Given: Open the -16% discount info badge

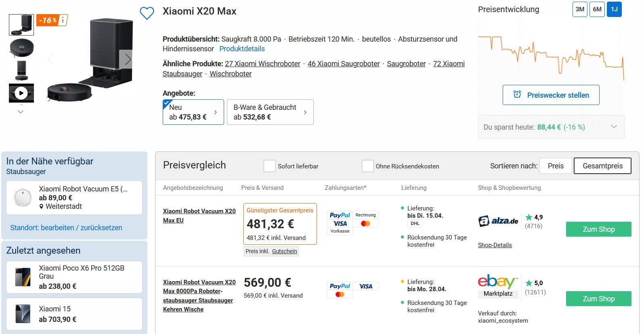Looking at the screenshot, I should (52, 20).
